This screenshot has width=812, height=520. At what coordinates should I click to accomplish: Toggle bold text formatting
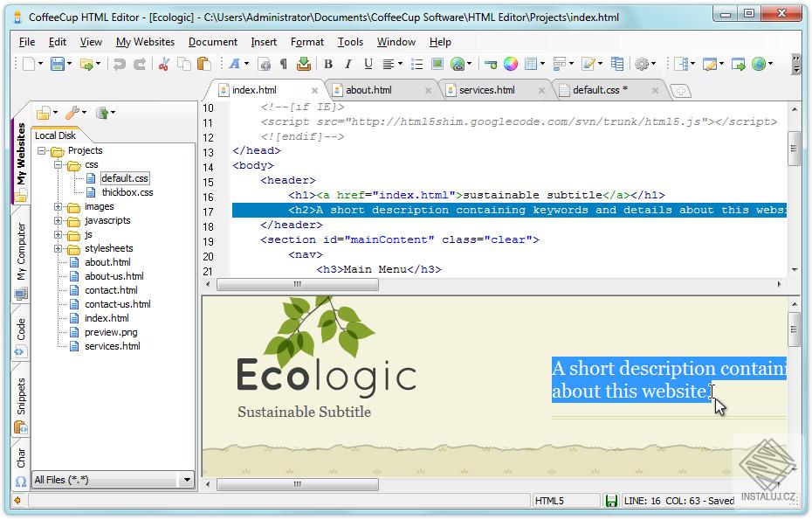pos(327,64)
